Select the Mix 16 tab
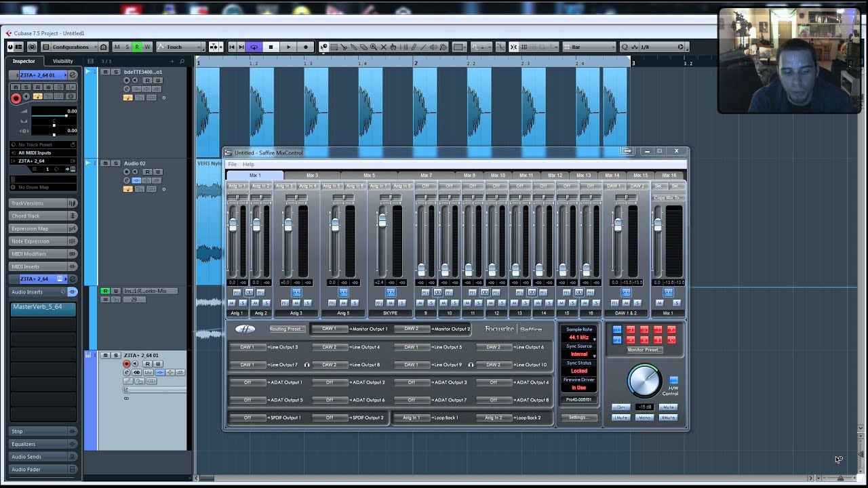 click(x=669, y=175)
